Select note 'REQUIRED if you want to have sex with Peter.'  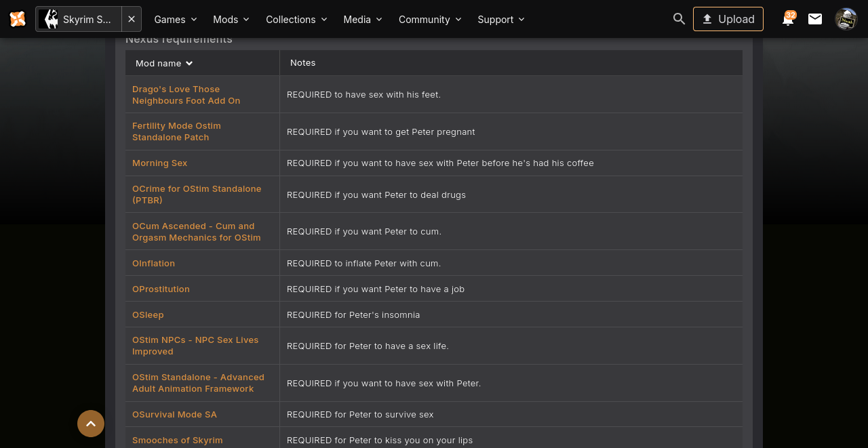[x=384, y=383]
